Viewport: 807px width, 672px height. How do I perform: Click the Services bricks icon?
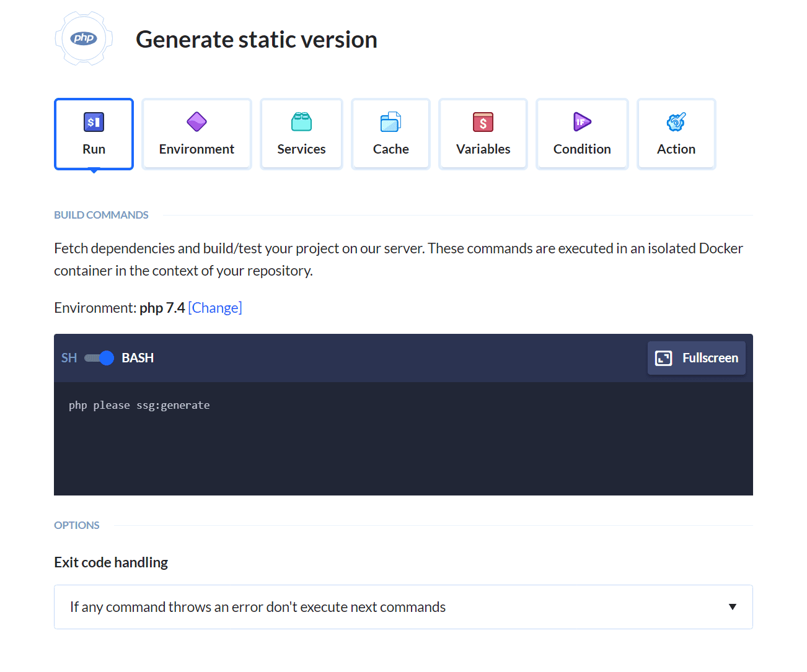[x=301, y=122]
